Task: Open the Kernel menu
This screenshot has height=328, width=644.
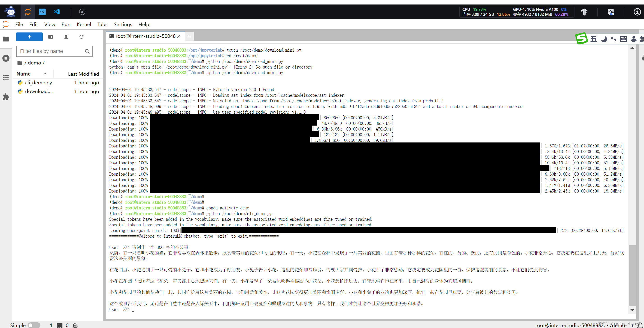Action: pyautogui.click(x=84, y=24)
